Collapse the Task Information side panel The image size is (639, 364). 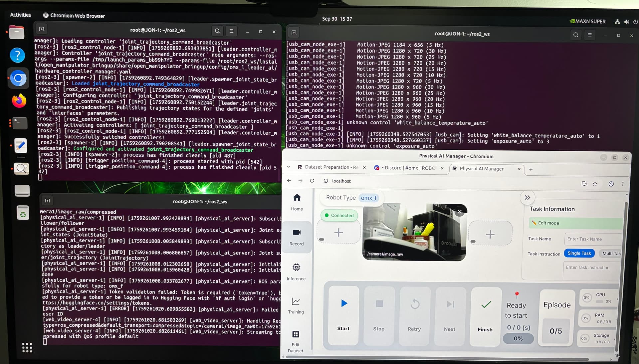pyautogui.click(x=527, y=198)
